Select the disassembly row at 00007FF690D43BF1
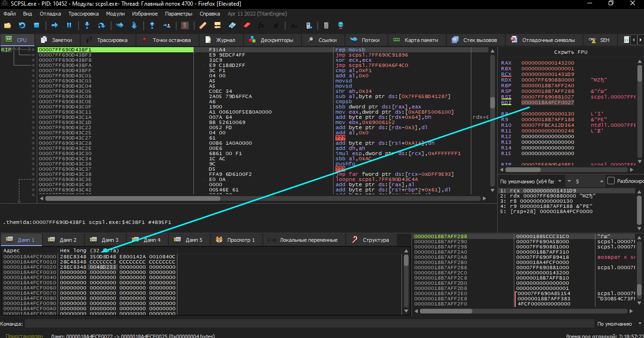Viewport: 644px width, 338px height. [263, 49]
